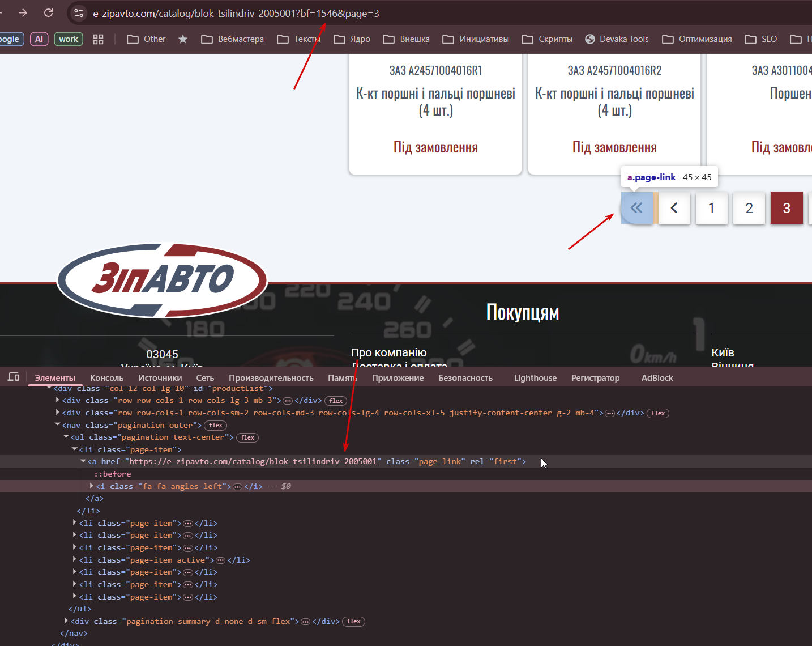Open the Скрипты bookmarks folder
This screenshot has width=812, height=646.
[x=547, y=39]
